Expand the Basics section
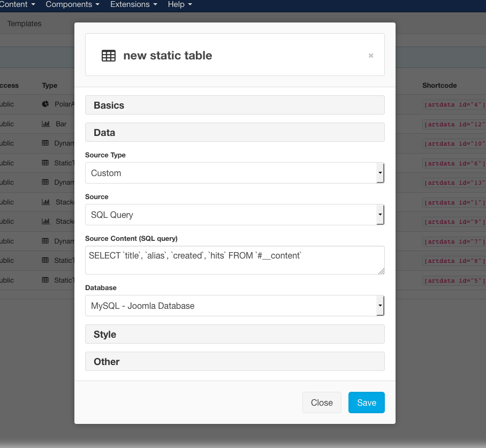Screen dimensions: 486x448 (234, 105)
